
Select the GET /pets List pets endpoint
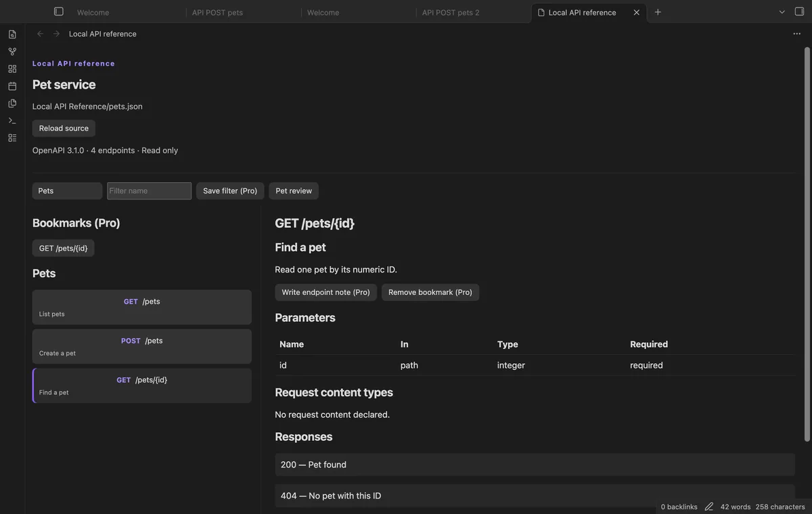142,307
